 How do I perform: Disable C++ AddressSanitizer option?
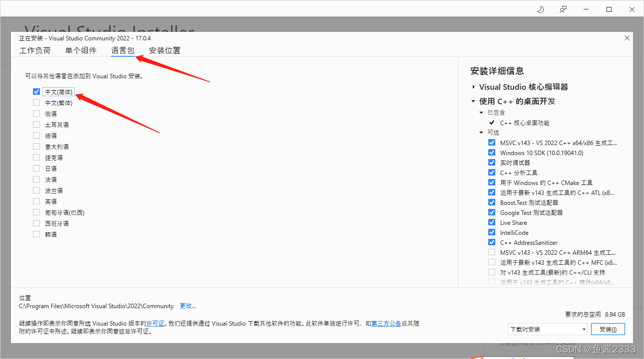pos(492,242)
